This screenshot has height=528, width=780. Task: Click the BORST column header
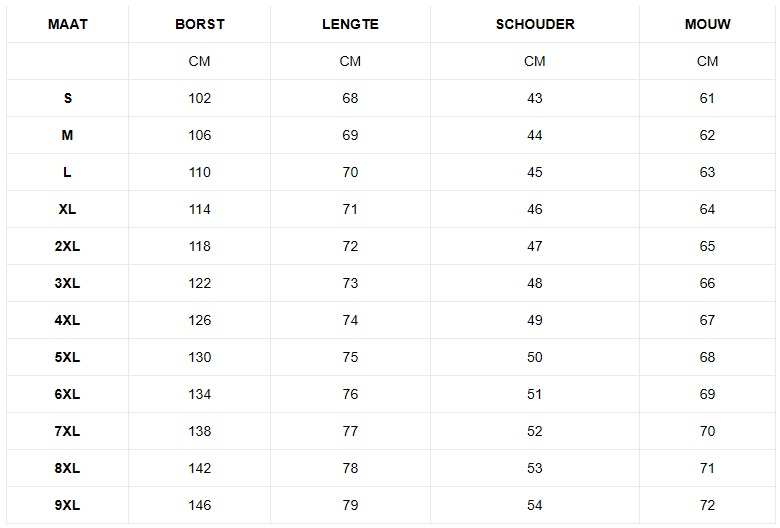point(200,24)
